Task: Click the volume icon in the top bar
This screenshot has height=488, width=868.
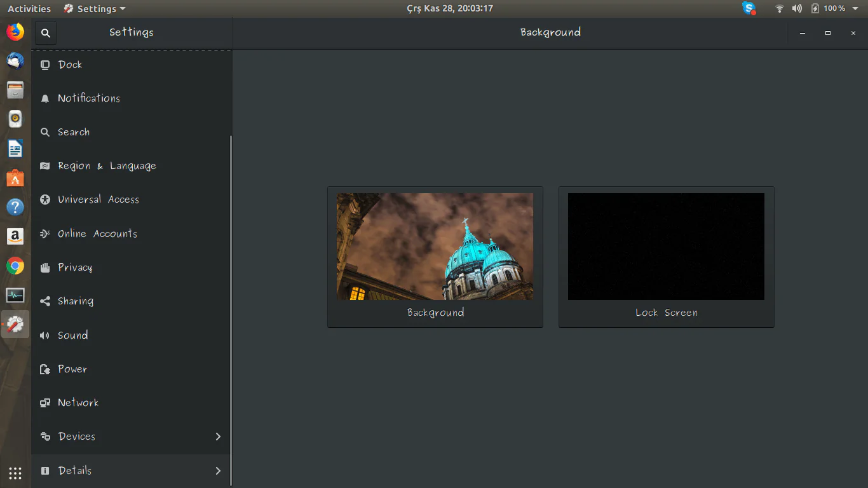Action: pyautogui.click(x=797, y=9)
